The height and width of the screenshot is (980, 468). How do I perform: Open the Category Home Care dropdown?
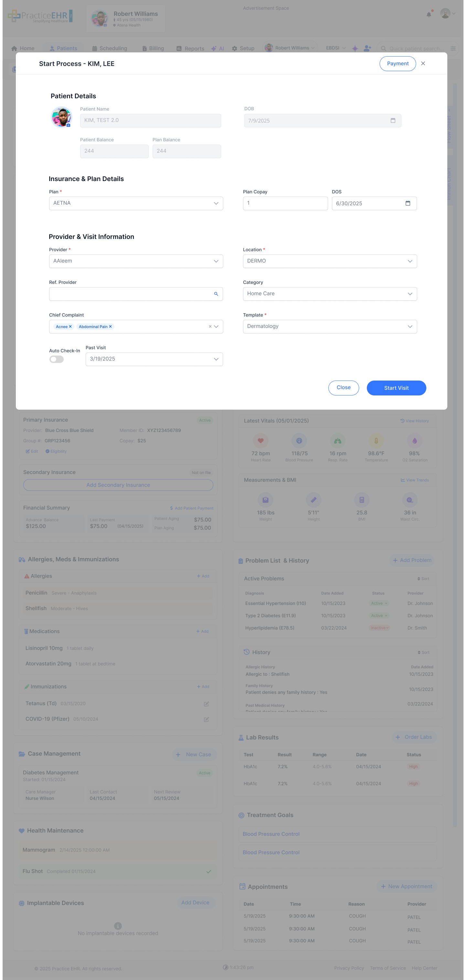(x=330, y=294)
